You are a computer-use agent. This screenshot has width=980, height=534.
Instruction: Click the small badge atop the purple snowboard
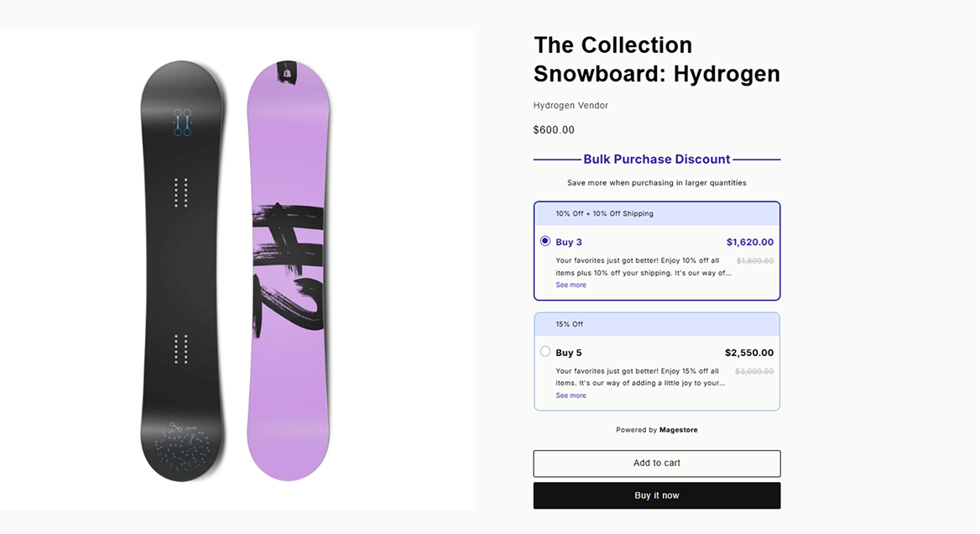click(x=286, y=73)
